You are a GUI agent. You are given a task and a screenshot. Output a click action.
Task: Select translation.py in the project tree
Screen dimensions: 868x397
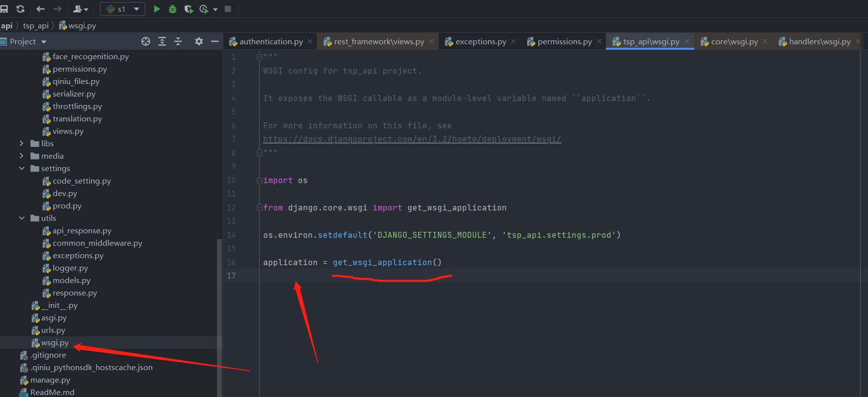pos(77,119)
